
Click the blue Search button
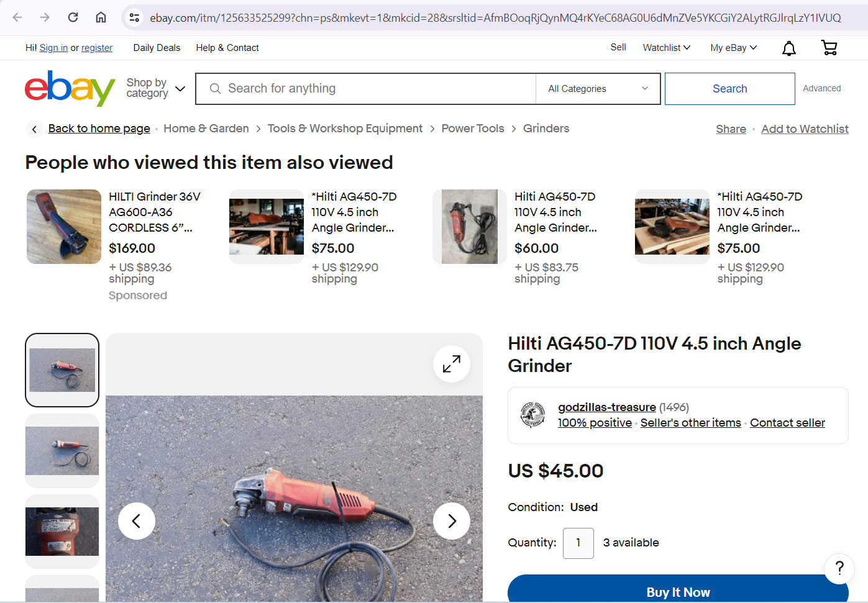click(x=730, y=89)
